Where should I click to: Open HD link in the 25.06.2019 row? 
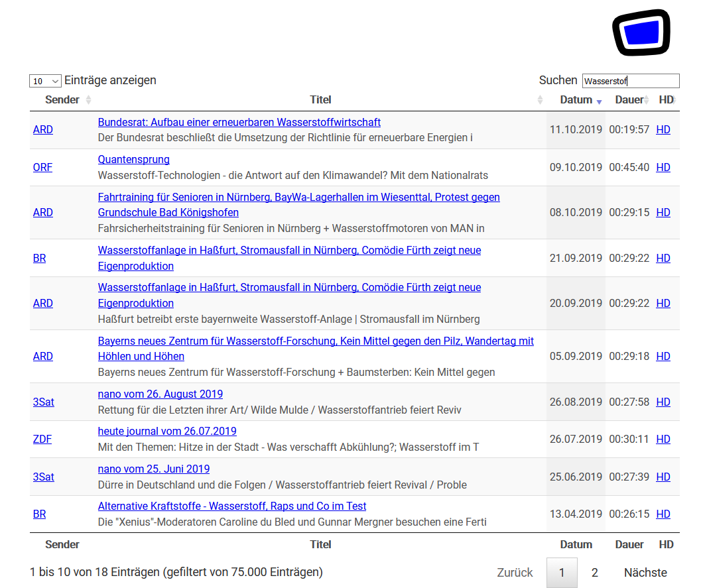(663, 477)
